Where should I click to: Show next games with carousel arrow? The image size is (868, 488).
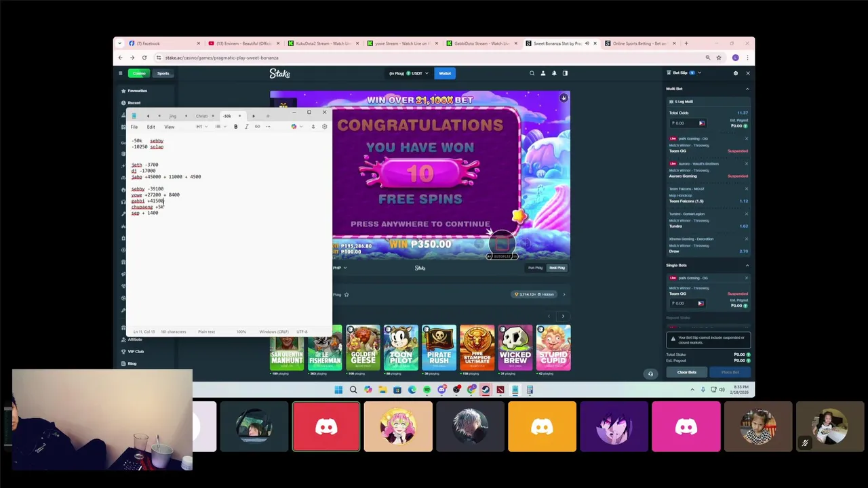coord(562,317)
